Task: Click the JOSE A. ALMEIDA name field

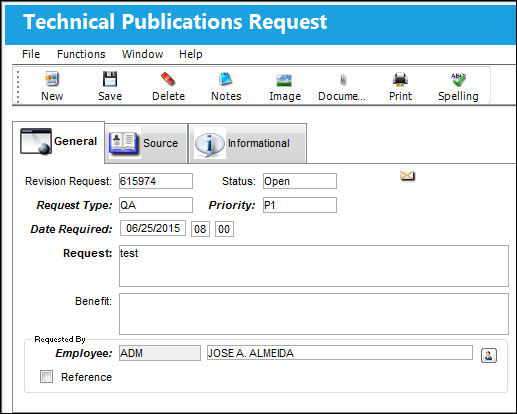Action: coord(340,353)
